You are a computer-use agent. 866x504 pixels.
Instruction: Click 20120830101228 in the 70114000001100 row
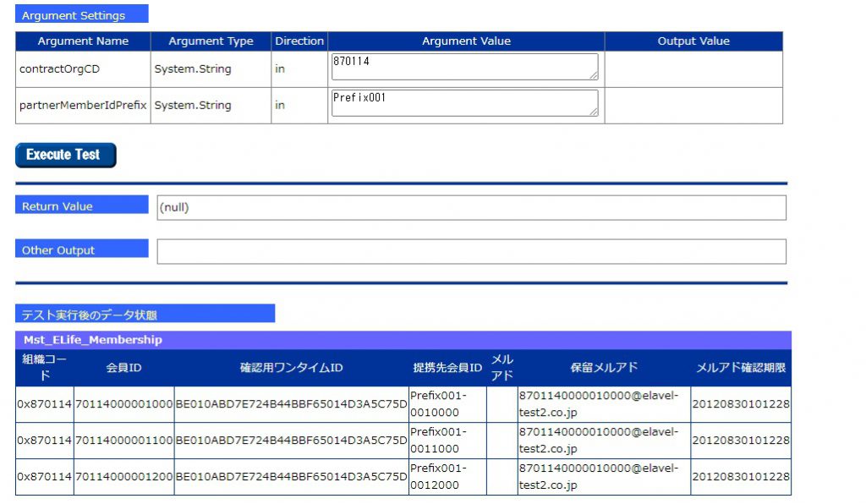741,441
